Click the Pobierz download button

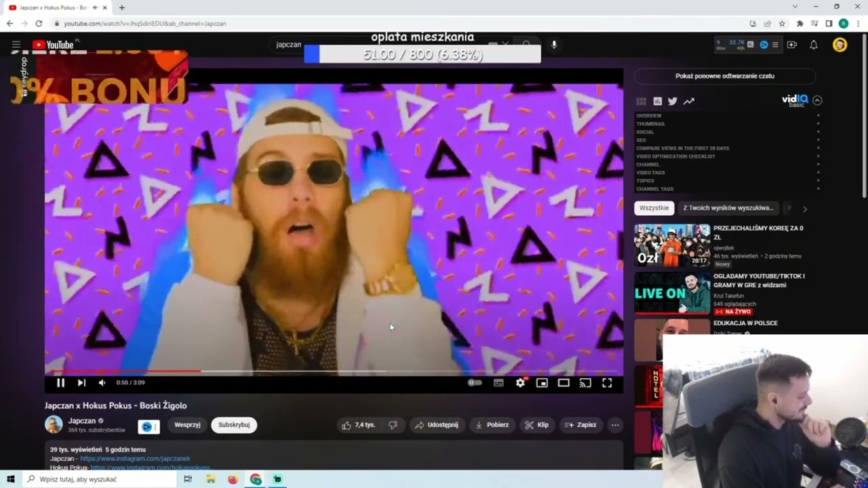492,425
